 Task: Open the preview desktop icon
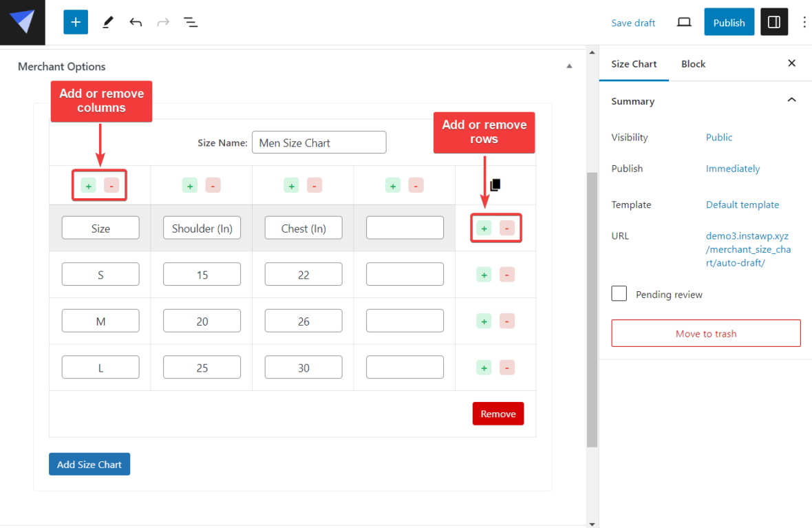(683, 22)
